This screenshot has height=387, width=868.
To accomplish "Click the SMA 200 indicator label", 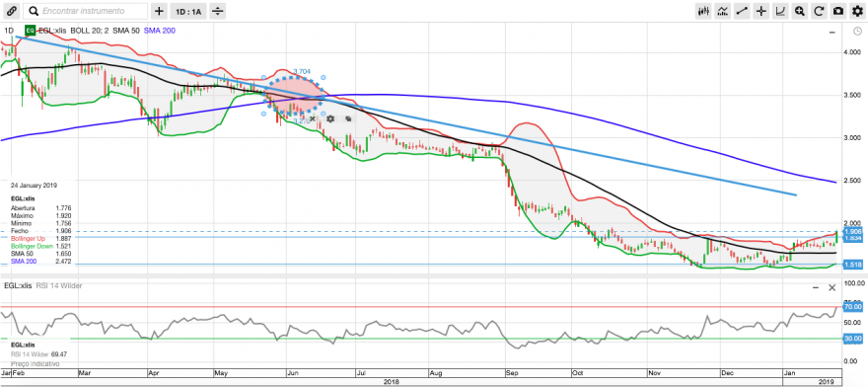I will tap(160, 31).
